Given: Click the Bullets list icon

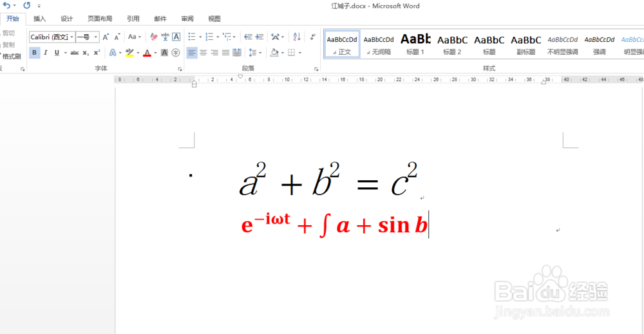Looking at the screenshot, I should tap(192, 37).
